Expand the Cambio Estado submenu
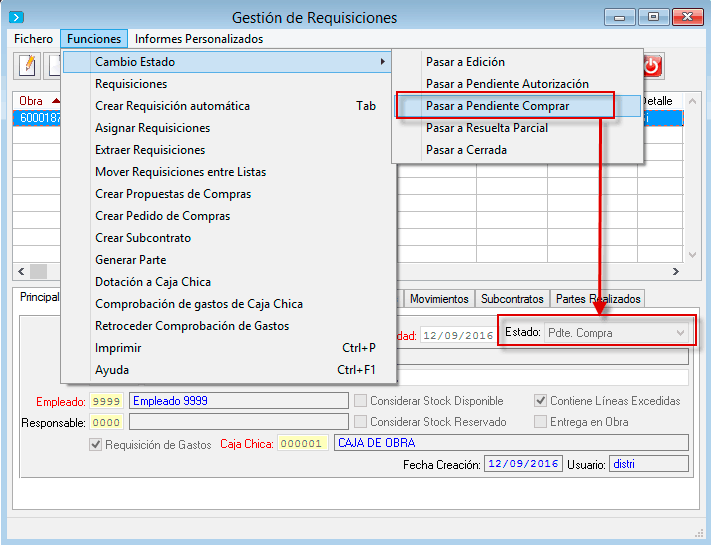The height and width of the screenshot is (545, 711). pyautogui.click(x=227, y=62)
